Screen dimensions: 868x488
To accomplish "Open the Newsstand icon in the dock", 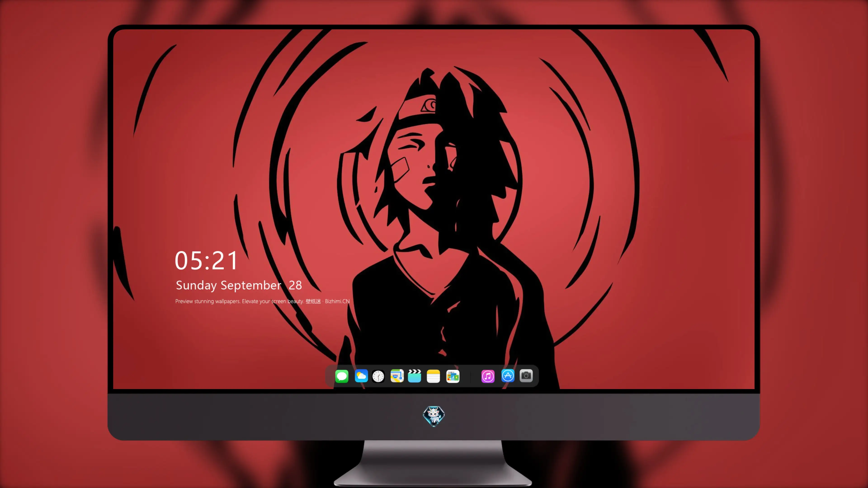I will [x=453, y=376].
